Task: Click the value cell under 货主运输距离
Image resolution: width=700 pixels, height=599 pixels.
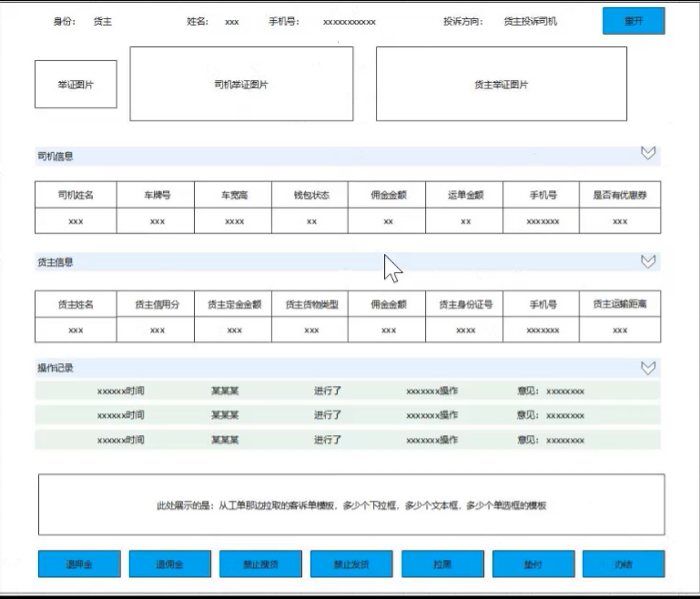Action: click(x=620, y=330)
